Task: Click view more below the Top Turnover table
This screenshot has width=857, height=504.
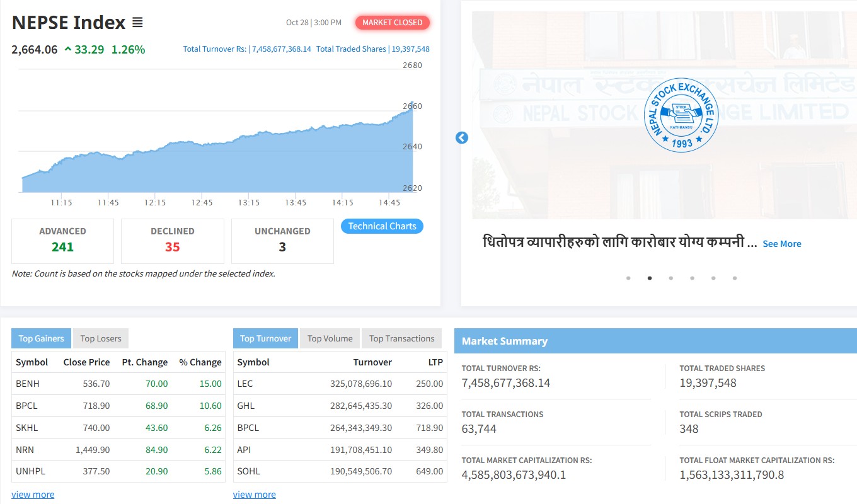Action: pyautogui.click(x=255, y=495)
